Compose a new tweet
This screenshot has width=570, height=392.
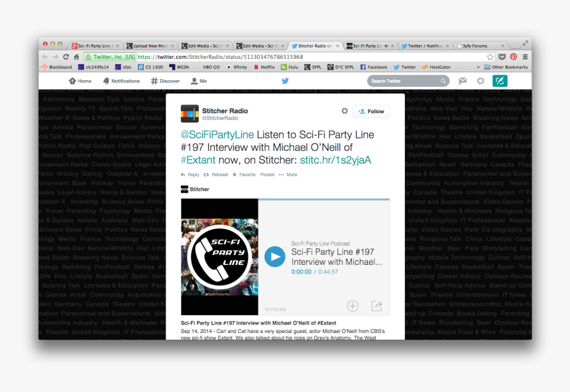click(500, 81)
